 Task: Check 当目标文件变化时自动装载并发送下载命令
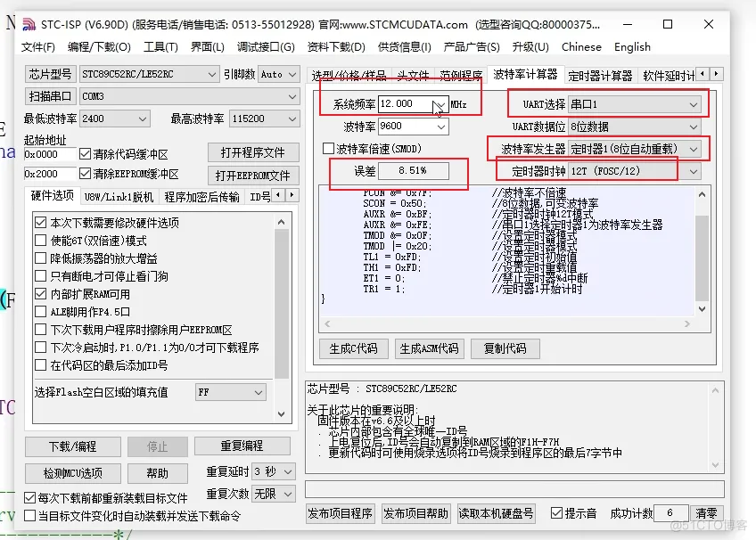[30, 516]
